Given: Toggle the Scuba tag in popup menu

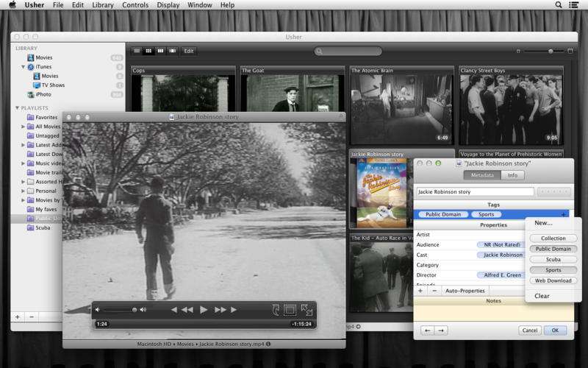Looking at the screenshot, I should [x=553, y=259].
